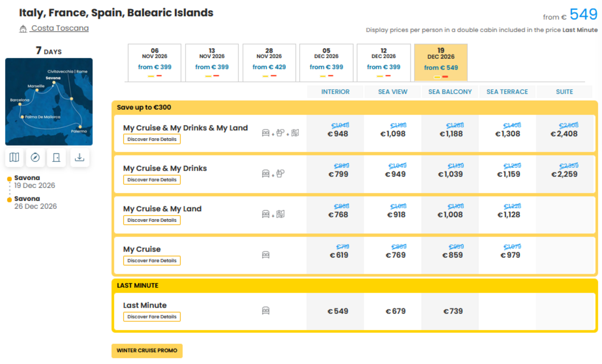Download the itinerary via the download icon

coord(80,157)
